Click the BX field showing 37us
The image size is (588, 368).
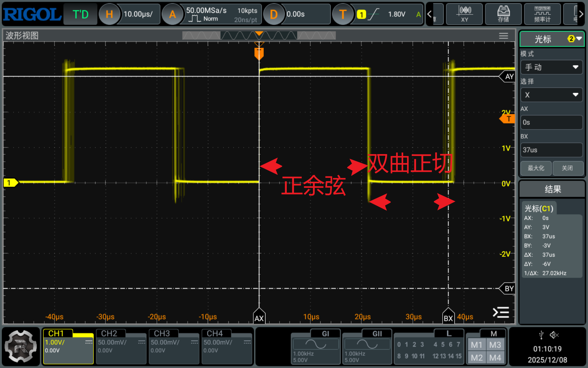551,150
